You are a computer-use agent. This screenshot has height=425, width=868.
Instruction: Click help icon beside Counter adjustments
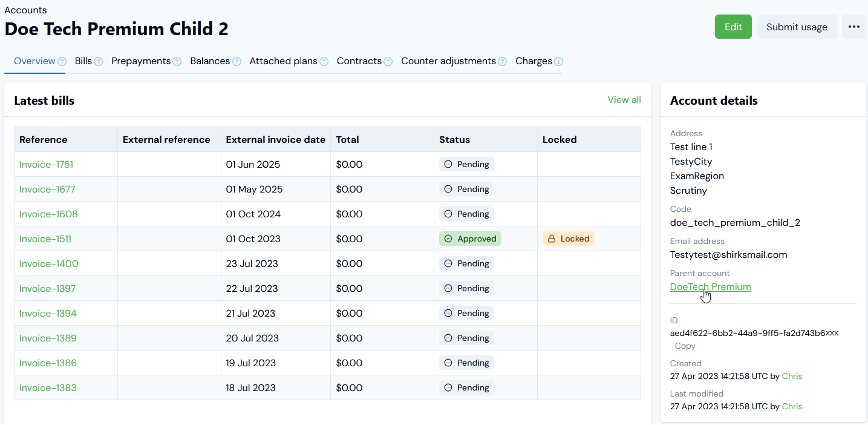click(502, 61)
